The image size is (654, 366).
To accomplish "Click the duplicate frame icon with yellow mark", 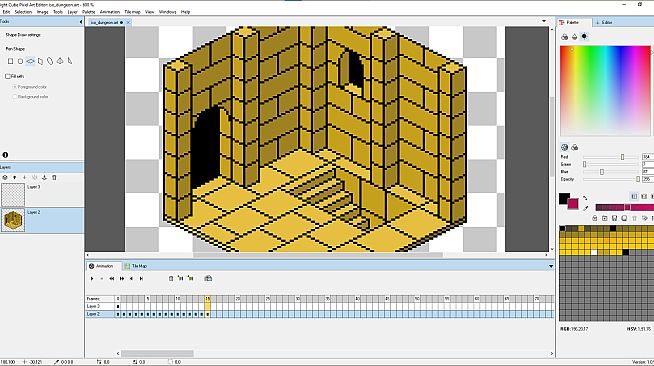I will point(191,278).
